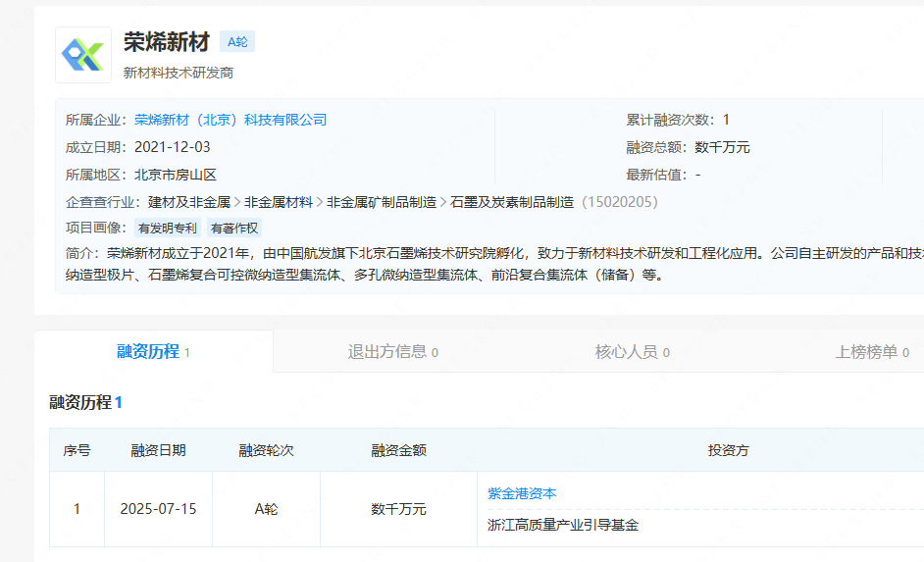Click the 融资金额 column header
Screen dimensions: 924x562
(x=398, y=450)
